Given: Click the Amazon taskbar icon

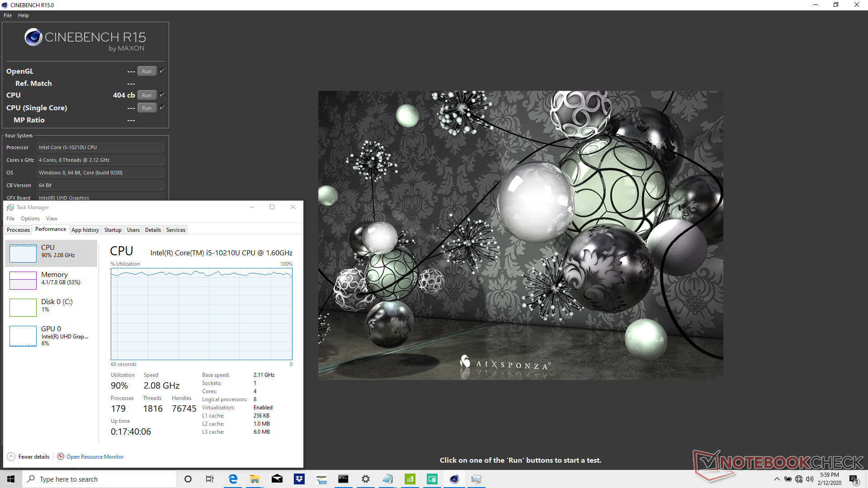Looking at the screenshot, I should [x=321, y=479].
